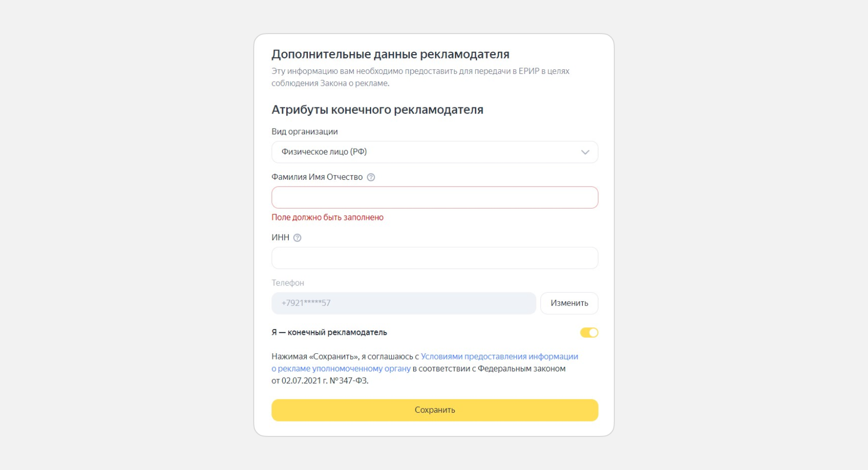Screen dimensions: 868x470
Task: Click the Дополнительные данные рекламодателя title
Action: [x=391, y=54]
